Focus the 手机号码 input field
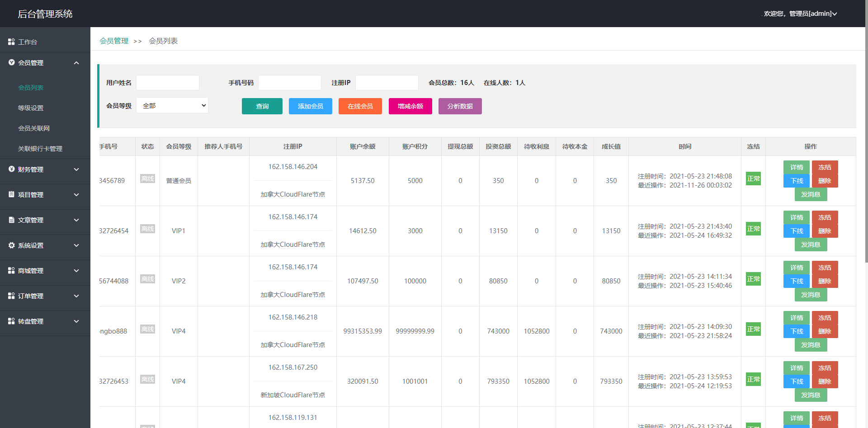 point(290,83)
